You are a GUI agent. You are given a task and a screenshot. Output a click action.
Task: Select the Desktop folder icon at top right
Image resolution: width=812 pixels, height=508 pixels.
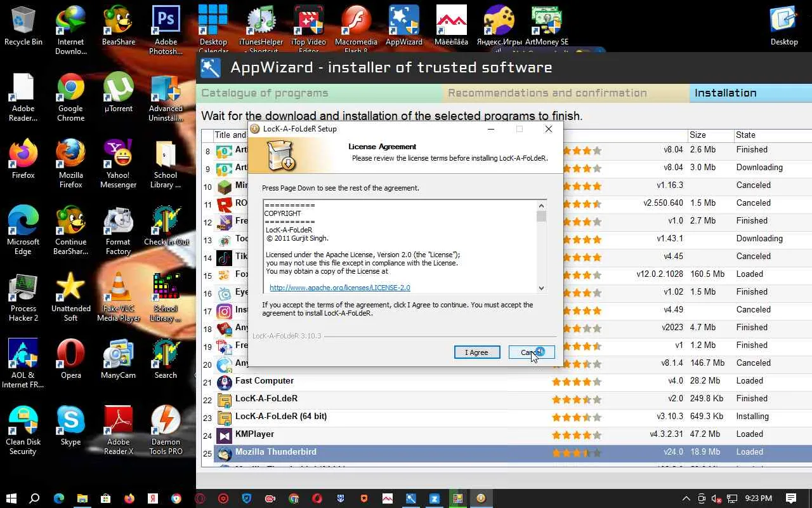[x=784, y=25]
